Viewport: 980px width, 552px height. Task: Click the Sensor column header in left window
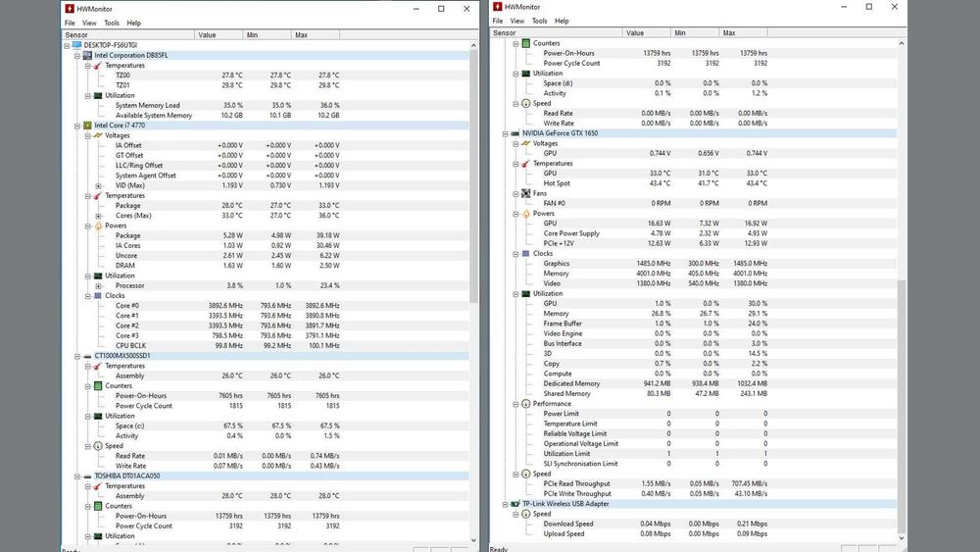click(128, 35)
